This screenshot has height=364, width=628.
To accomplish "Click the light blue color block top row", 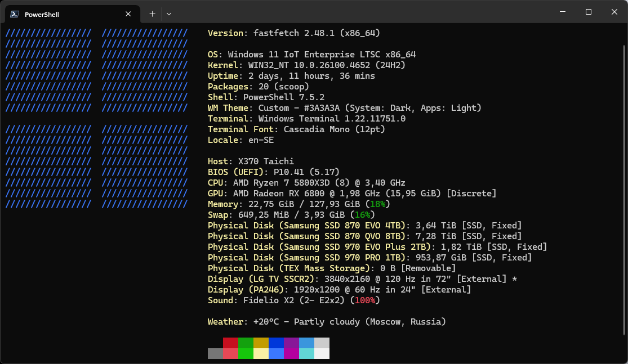I will [307, 343].
